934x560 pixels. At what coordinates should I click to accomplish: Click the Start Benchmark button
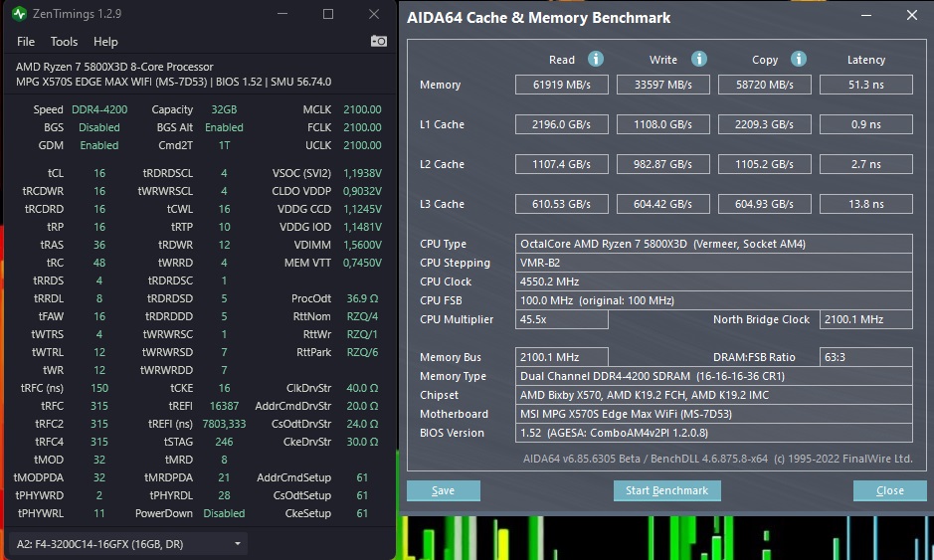pyautogui.click(x=666, y=490)
